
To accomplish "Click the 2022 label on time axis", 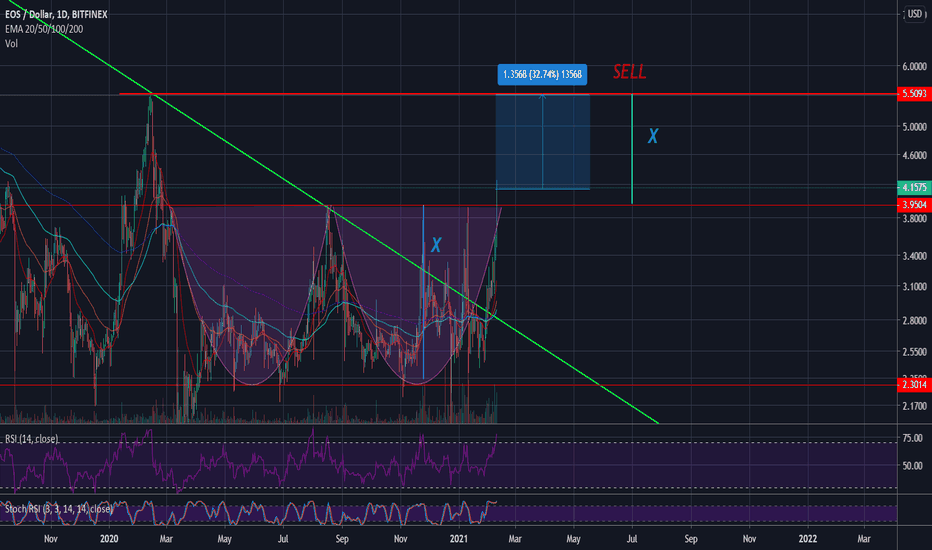I will 808,539.
